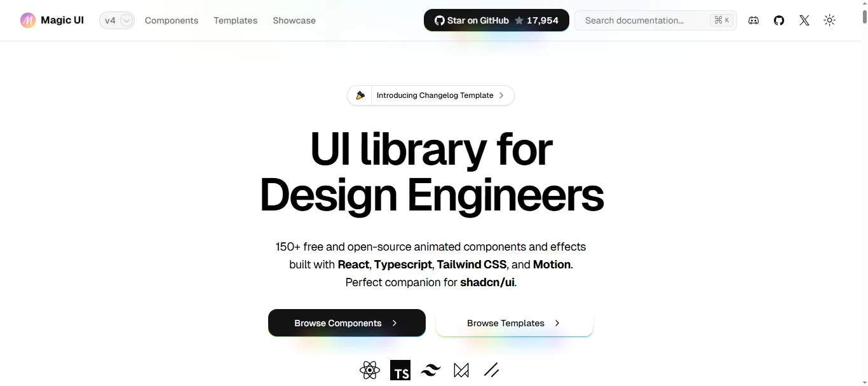Open the Showcase page
Viewport: 868px width, 386px height.
click(294, 20)
